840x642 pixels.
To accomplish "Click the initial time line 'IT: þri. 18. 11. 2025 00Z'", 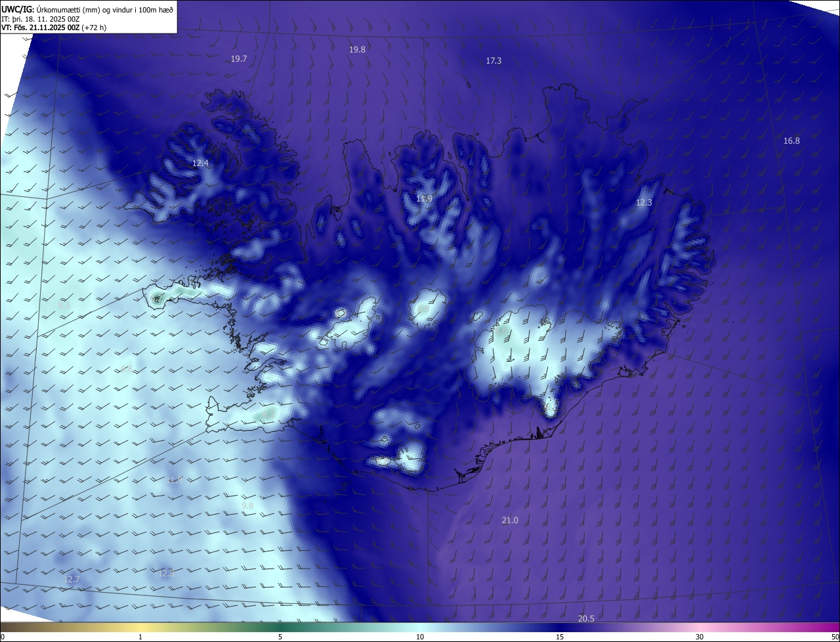I will tap(41, 19).
